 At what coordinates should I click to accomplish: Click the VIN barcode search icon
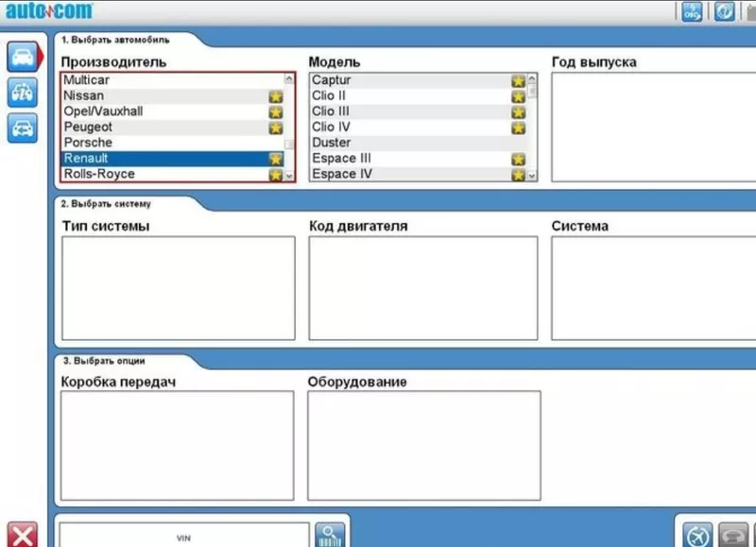pos(331,535)
